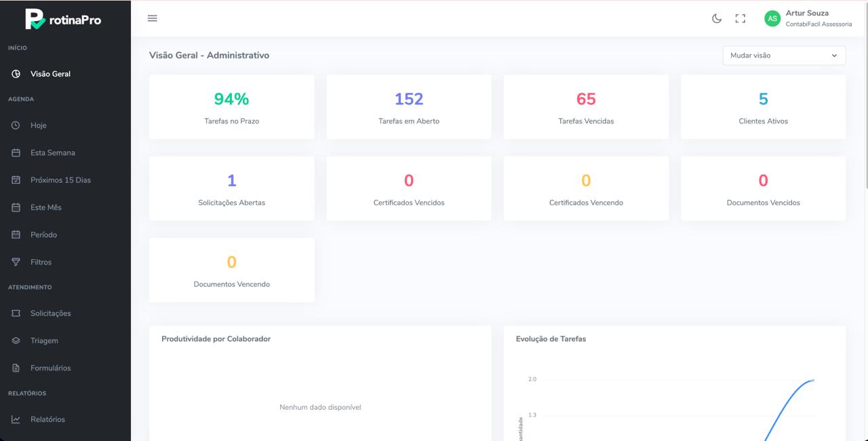Select the Triagem icon in Atendimento section

point(16,340)
